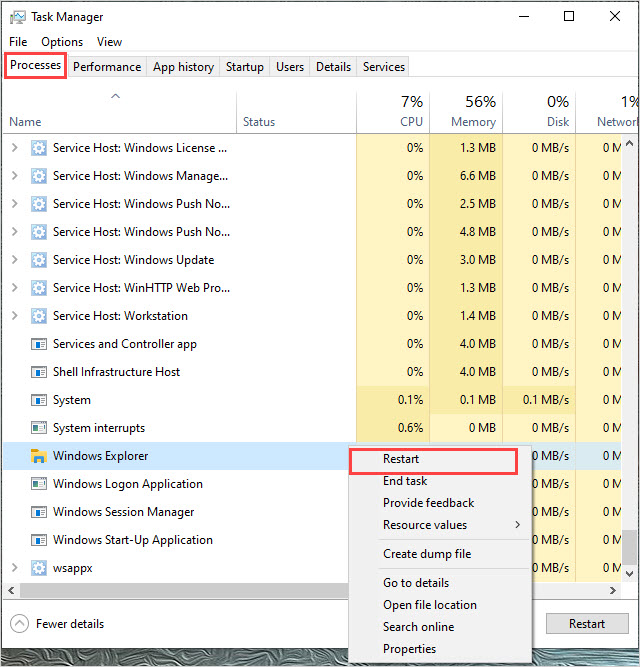This screenshot has height=667, width=640.
Task: Sort by the Memory column header
Action: pyautogui.click(x=466, y=112)
